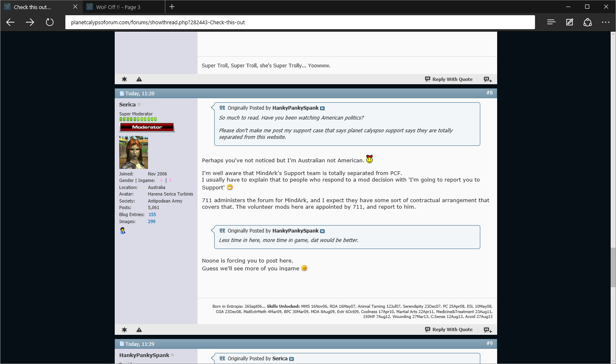Open the 155 Blog Entries link
Screen dimensions: 616x364
coord(152,214)
